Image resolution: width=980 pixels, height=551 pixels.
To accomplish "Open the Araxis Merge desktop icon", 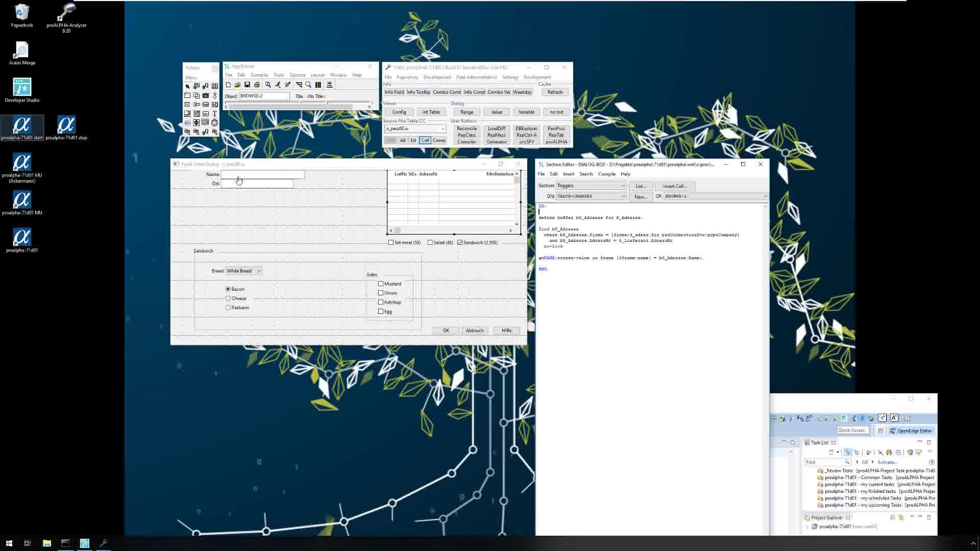I will 22,53.
